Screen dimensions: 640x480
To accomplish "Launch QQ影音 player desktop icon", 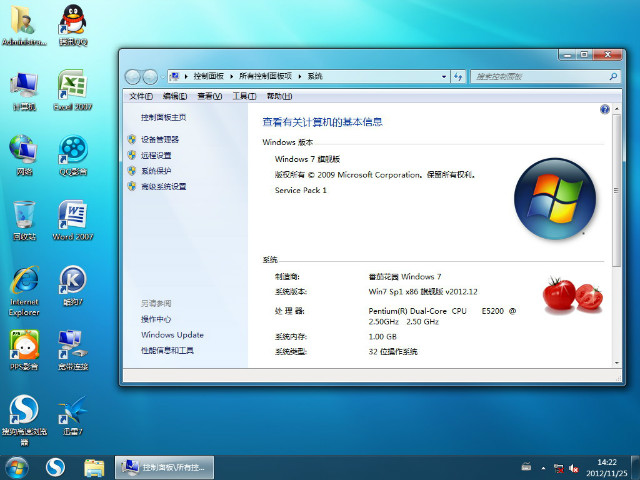I will (x=73, y=155).
